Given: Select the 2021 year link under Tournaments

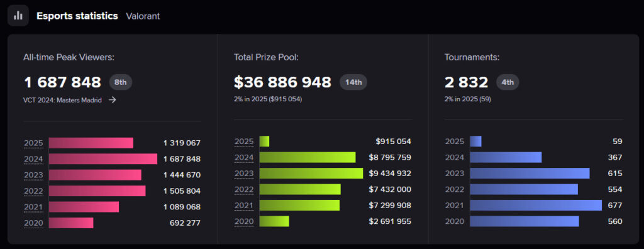Looking at the screenshot, I should [x=455, y=206].
